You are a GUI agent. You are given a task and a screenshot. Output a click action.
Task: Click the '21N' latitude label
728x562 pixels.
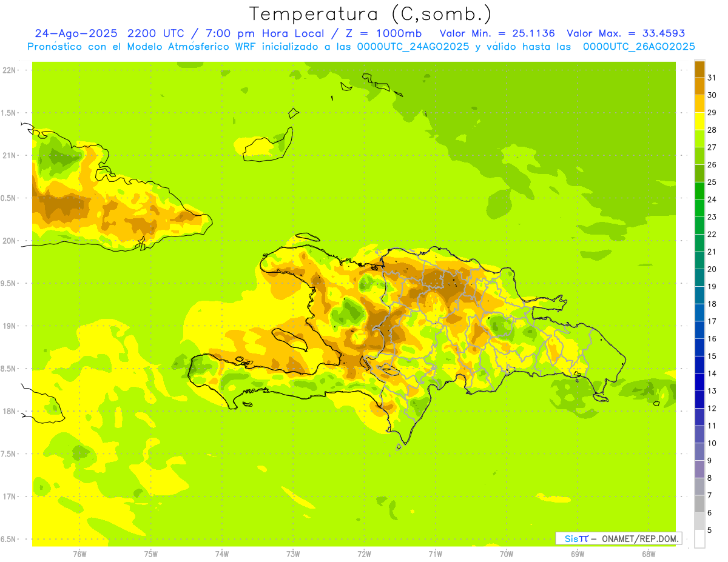pos(10,156)
